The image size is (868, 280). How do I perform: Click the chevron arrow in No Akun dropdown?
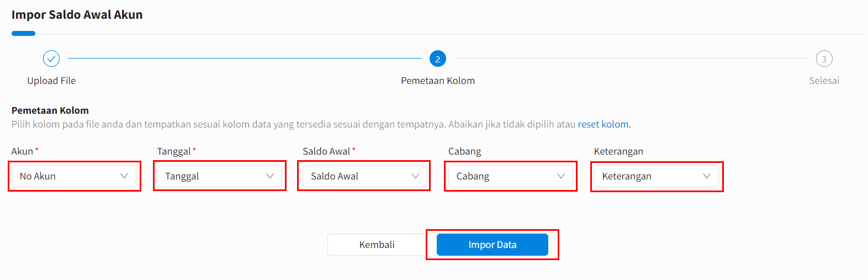pyautogui.click(x=124, y=176)
